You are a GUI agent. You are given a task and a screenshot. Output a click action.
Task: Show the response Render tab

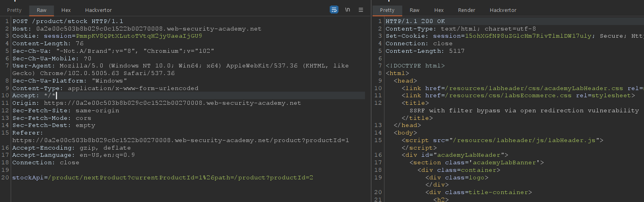pos(466,10)
